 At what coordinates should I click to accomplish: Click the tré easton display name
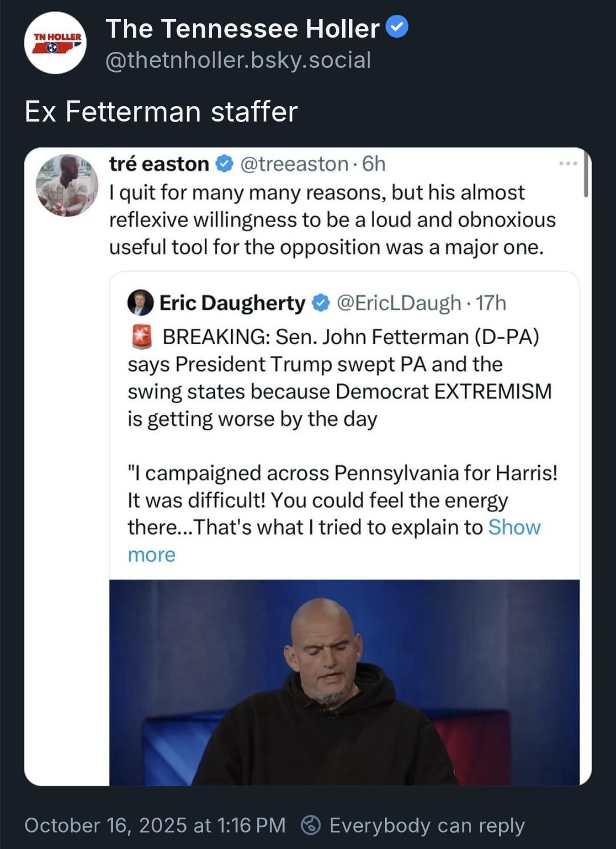click(x=159, y=164)
